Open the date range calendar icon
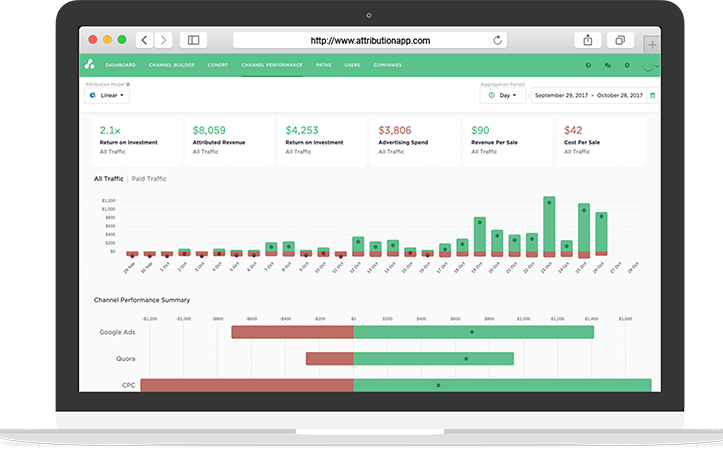The image size is (723, 450). point(652,95)
